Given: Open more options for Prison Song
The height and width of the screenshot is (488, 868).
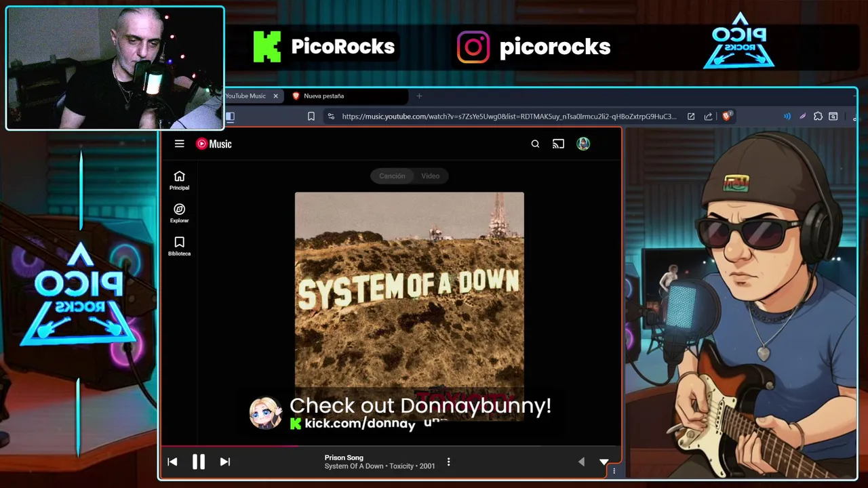Looking at the screenshot, I should (448, 462).
